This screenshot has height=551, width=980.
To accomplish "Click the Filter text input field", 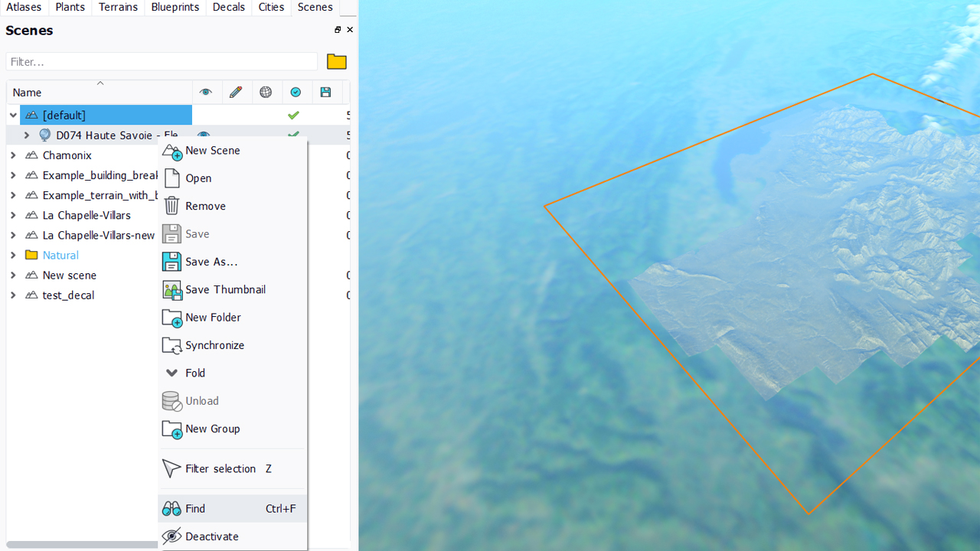I will [161, 62].
